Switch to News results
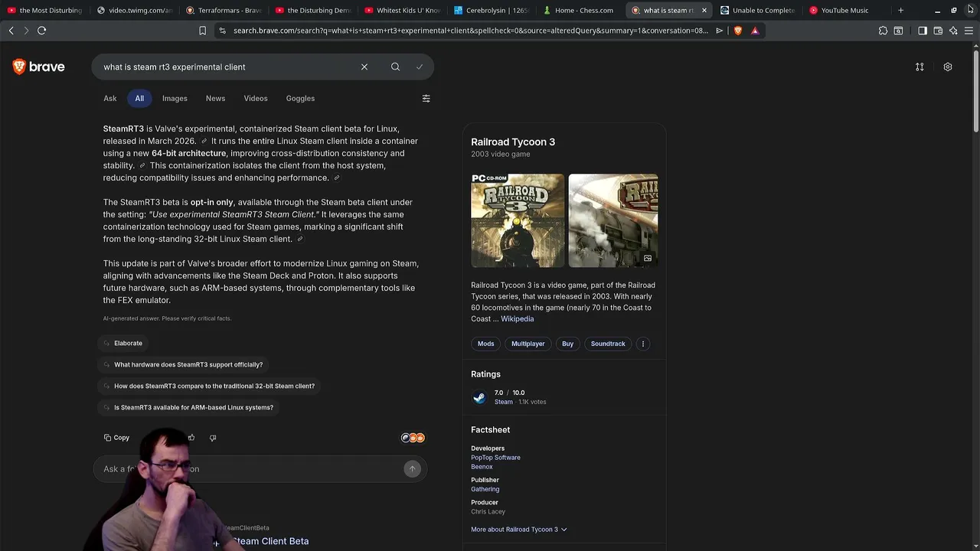The height and width of the screenshot is (551, 980). (215, 98)
